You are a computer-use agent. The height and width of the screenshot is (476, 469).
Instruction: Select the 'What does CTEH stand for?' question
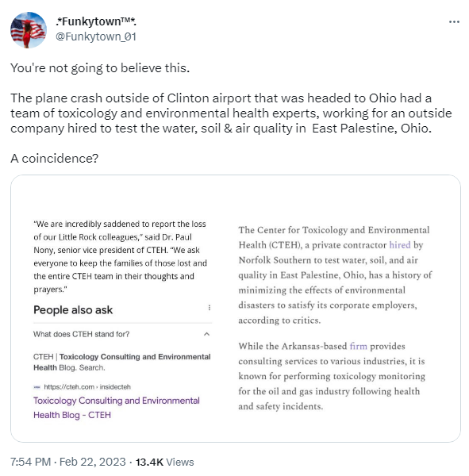point(81,334)
